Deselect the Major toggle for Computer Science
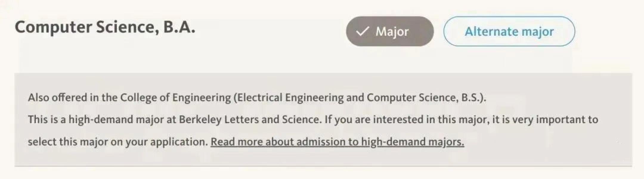Screen dimensions: 644x179 [x=389, y=31]
